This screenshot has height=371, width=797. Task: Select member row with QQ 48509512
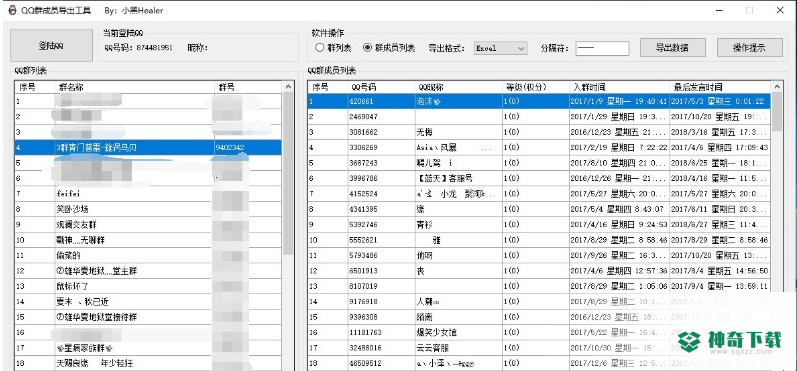tap(539, 363)
